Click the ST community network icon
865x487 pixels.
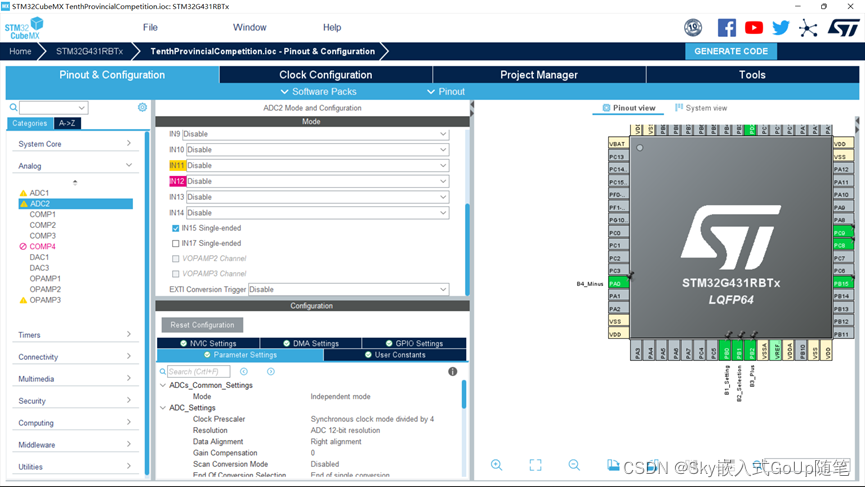coord(808,28)
